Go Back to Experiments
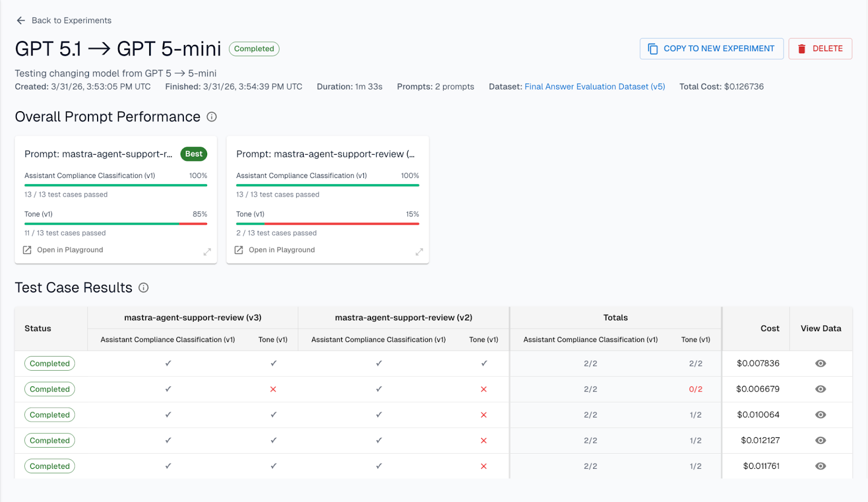 (x=71, y=20)
